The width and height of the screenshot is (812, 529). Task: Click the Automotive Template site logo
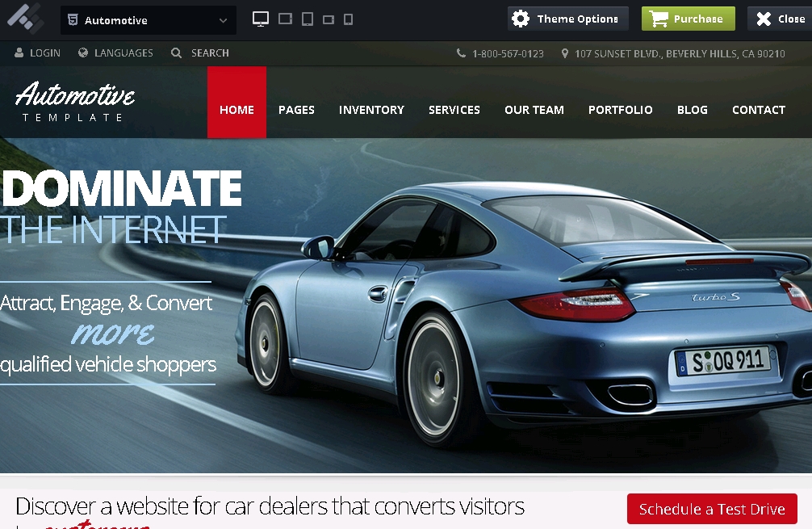click(x=74, y=103)
